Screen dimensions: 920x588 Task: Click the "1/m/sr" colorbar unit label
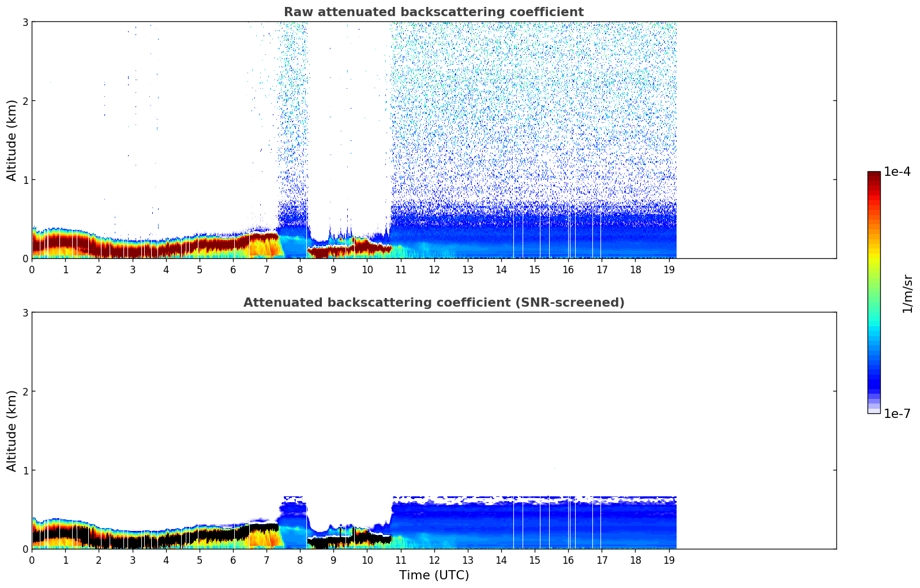point(907,293)
